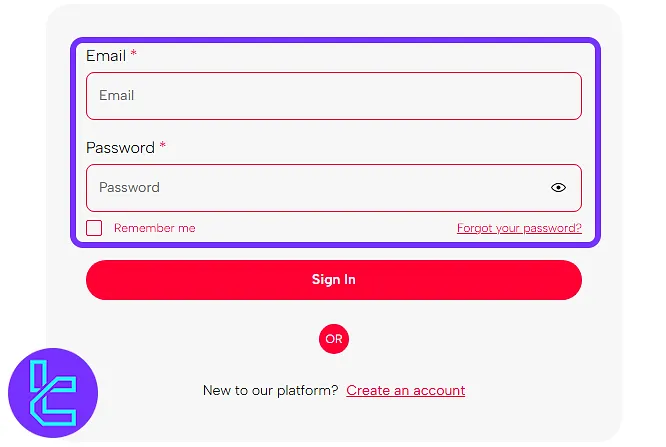Enable the Remember me checkbox

coord(94,228)
